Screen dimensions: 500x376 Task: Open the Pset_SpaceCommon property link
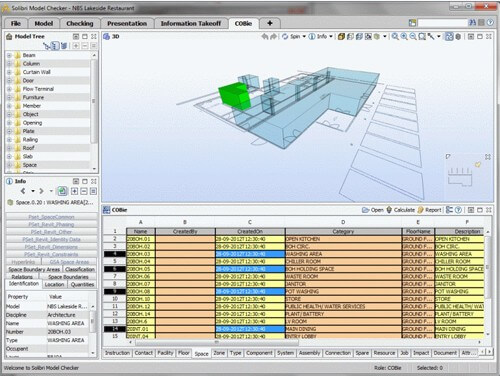(51, 217)
